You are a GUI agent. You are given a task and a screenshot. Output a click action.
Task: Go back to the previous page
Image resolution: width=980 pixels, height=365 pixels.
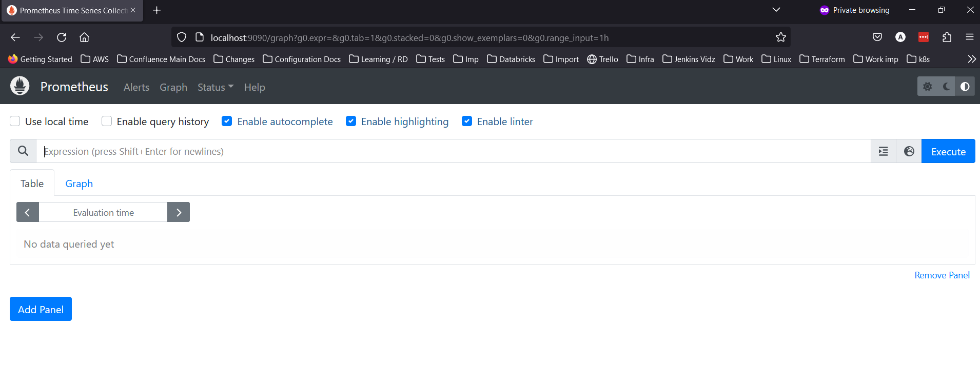click(x=15, y=37)
